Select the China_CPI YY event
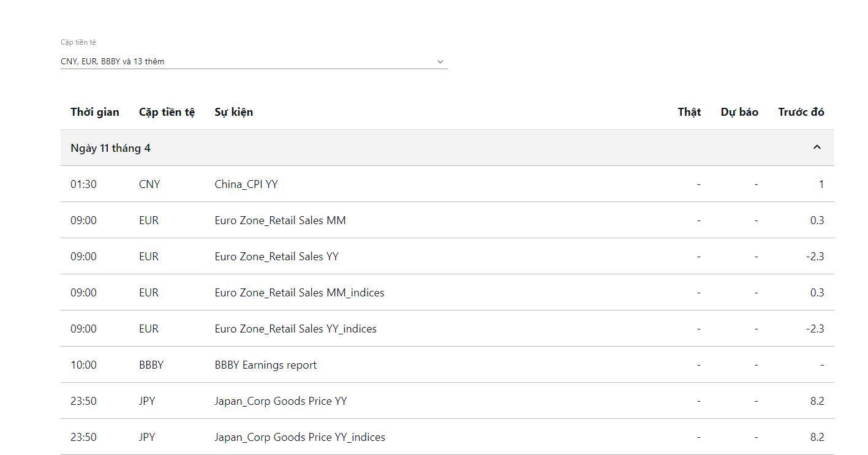This screenshot has width=868, height=455. 246,184
